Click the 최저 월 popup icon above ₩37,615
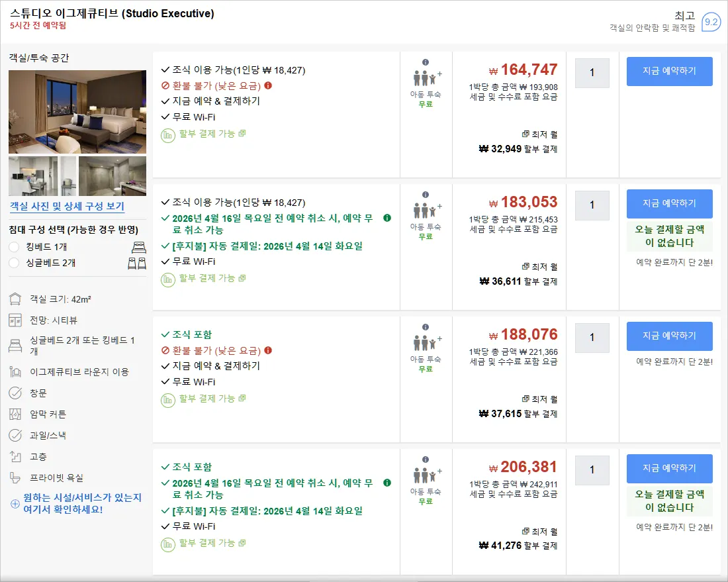The image size is (728, 582). click(525, 399)
